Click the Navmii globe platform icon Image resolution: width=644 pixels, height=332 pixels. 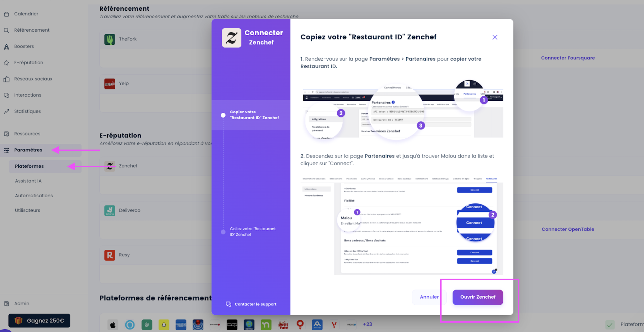(x=249, y=325)
